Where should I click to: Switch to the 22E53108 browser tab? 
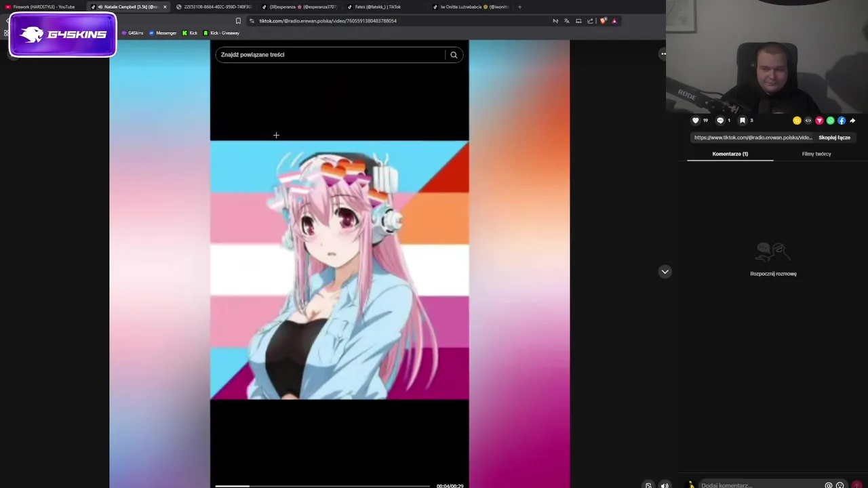point(214,7)
